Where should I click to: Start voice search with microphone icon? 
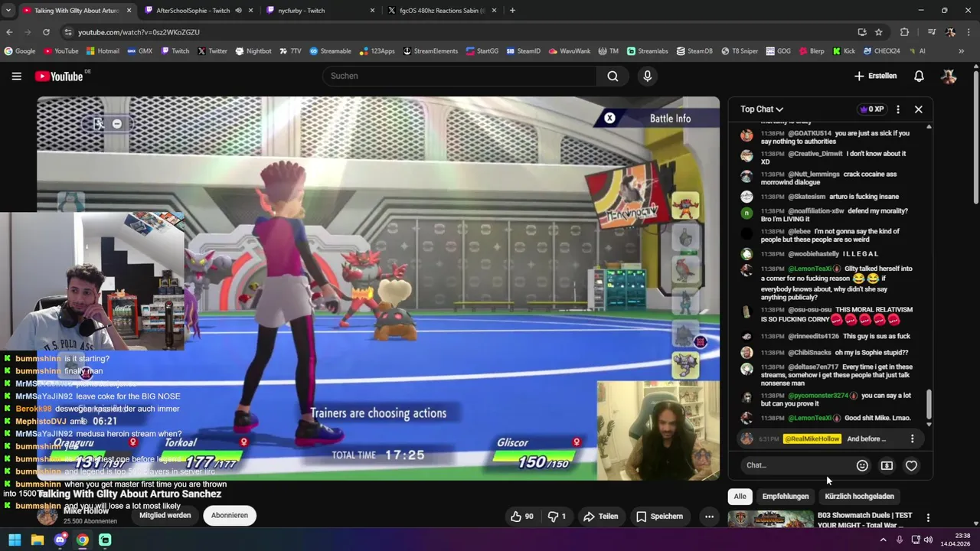point(648,76)
